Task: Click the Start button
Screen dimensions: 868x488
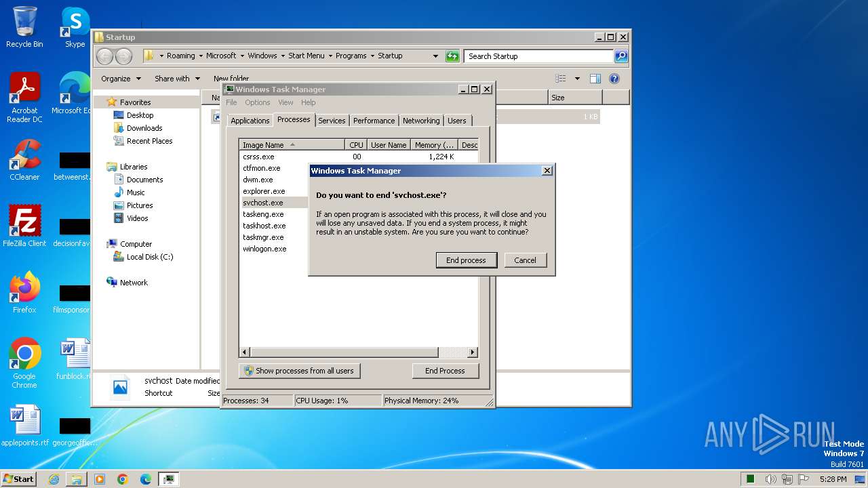Action: pyautogui.click(x=18, y=479)
